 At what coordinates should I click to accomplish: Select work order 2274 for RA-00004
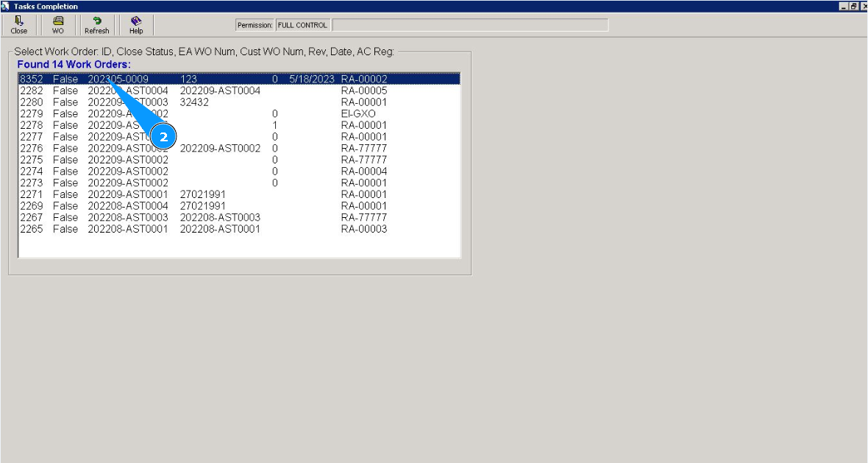coord(239,171)
